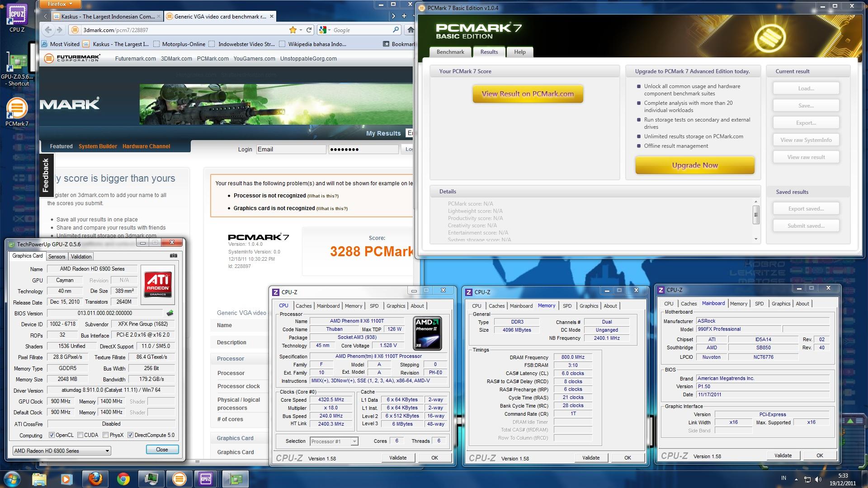
Task: Click the AMD Phenom II logo in CPU-Z
Action: click(x=427, y=333)
